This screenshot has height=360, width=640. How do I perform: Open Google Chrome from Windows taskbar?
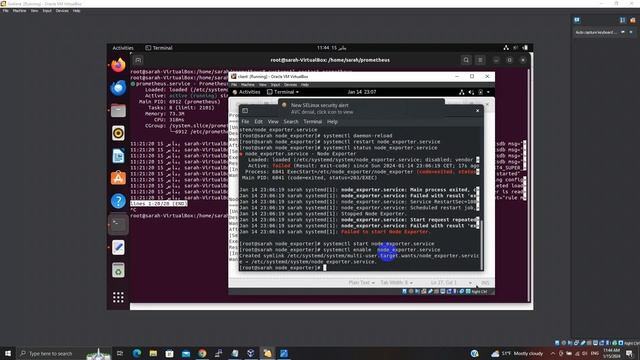pos(202,353)
